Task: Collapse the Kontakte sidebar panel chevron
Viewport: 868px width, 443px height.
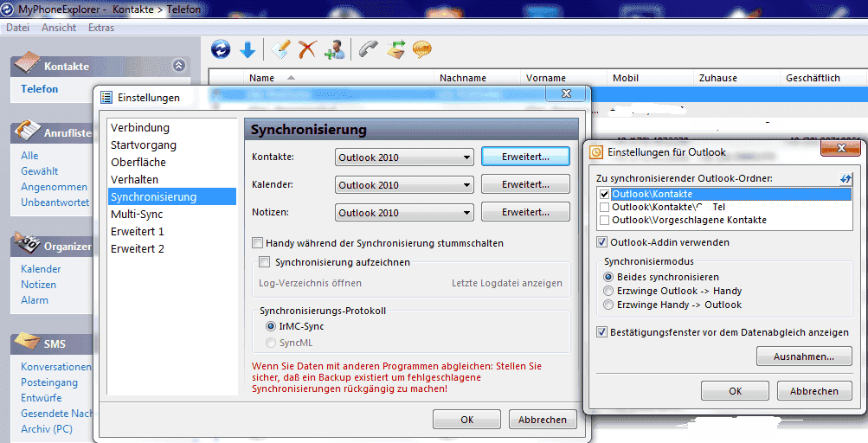Action: coord(179,66)
